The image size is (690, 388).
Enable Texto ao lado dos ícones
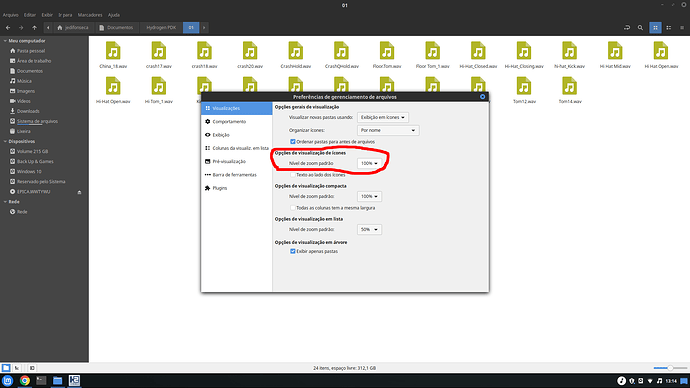[x=293, y=175]
